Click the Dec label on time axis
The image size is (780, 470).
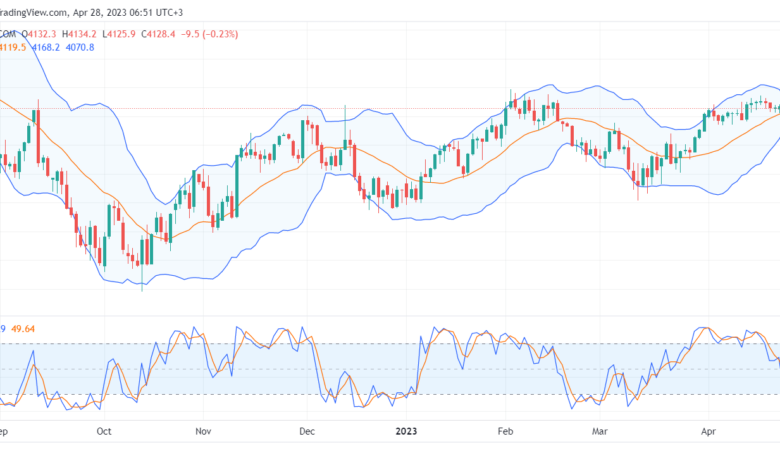307,431
